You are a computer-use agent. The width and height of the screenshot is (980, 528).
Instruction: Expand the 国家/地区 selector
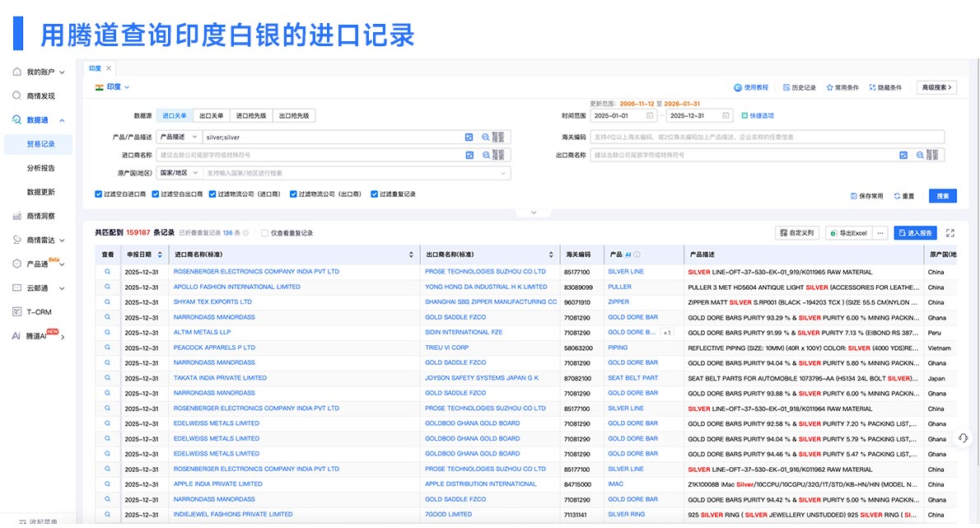click(177, 173)
